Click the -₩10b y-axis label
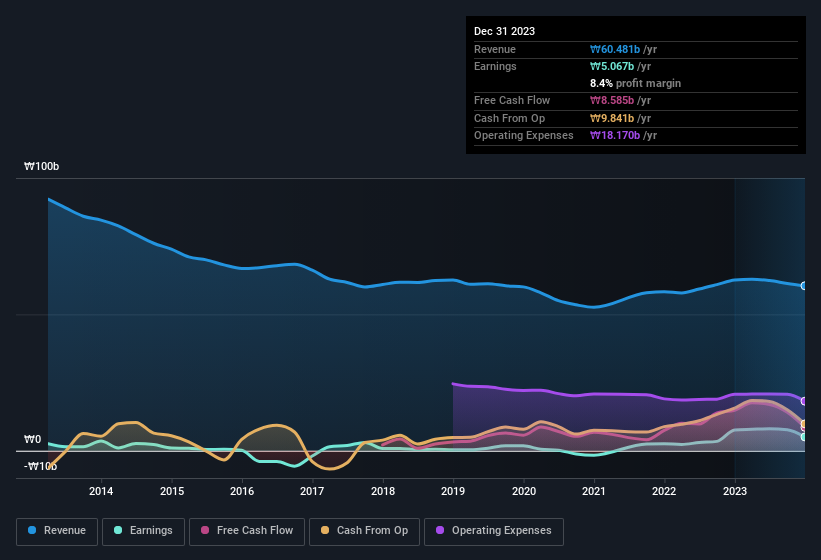Screen dimensions: 821x560 [x=42, y=466]
